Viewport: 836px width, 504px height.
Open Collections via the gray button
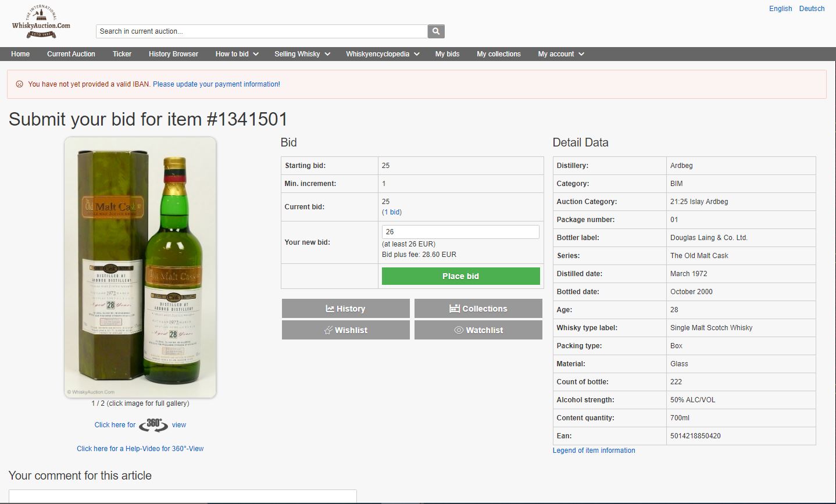click(x=478, y=309)
